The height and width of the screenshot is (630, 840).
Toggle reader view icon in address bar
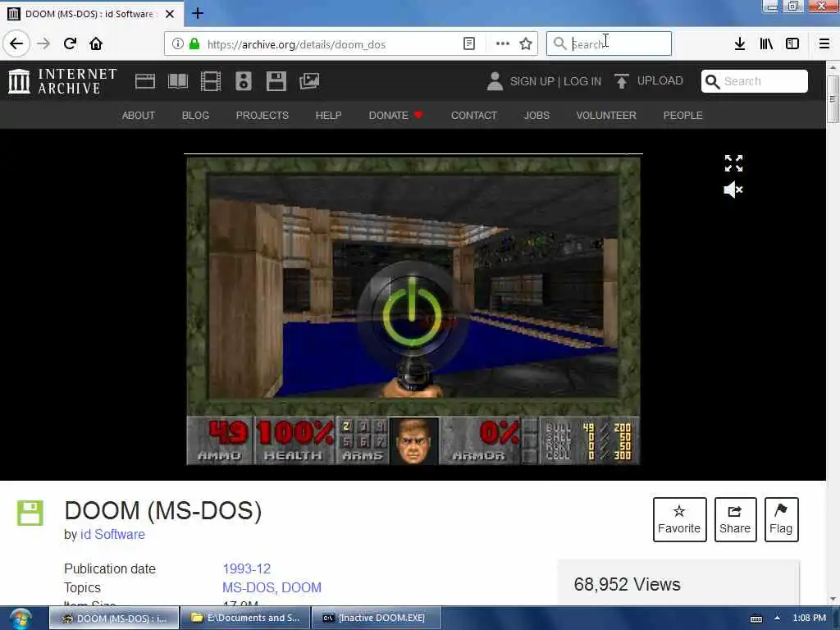[x=468, y=44]
